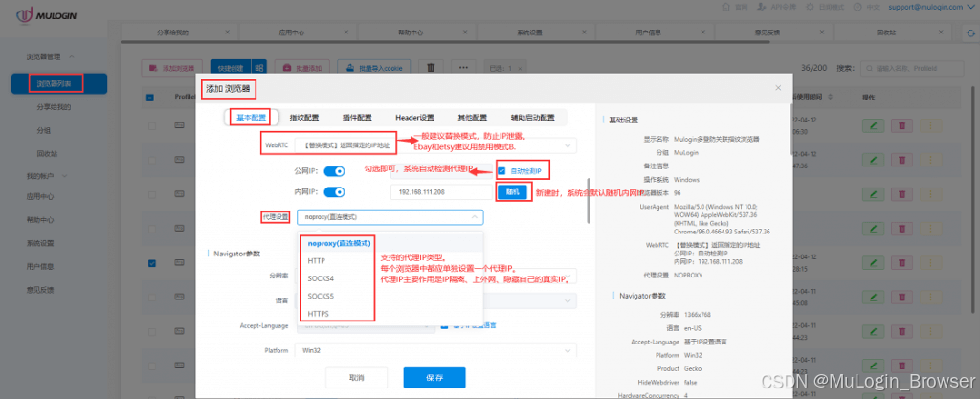Open the Platform Win32 dropdown
Image resolution: width=980 pixels, height=399 pixels.
tap(436, 350)
